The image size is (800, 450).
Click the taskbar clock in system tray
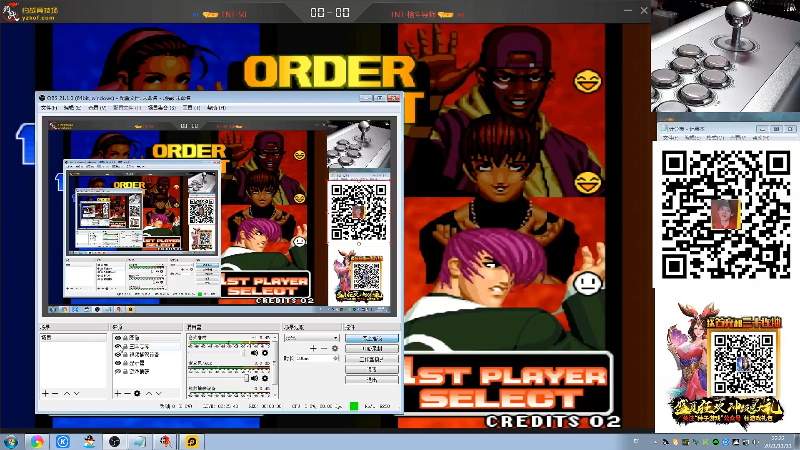778,442
